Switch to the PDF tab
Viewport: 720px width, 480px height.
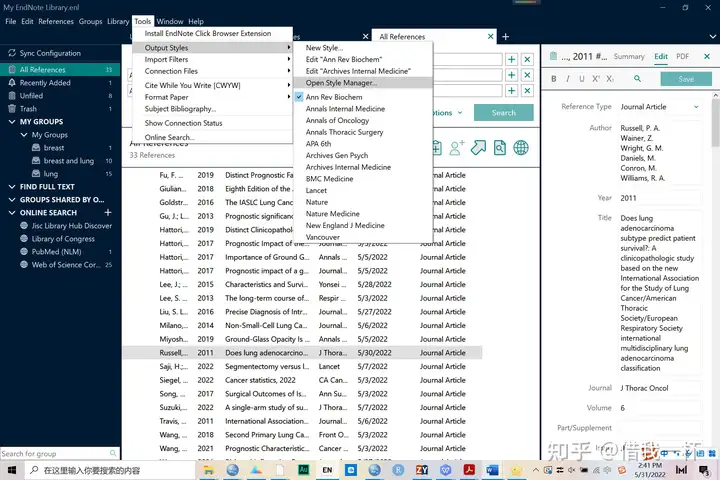682,57
